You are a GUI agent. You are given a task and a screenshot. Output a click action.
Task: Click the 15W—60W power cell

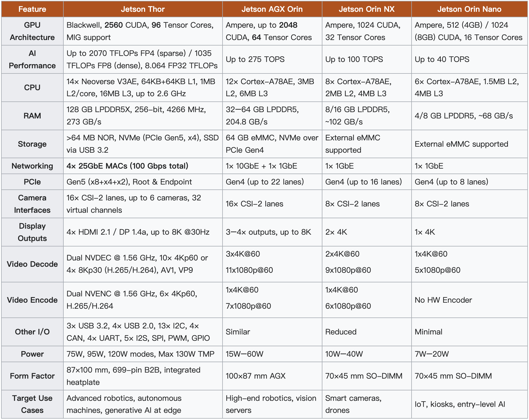click(x=244, y=354)
